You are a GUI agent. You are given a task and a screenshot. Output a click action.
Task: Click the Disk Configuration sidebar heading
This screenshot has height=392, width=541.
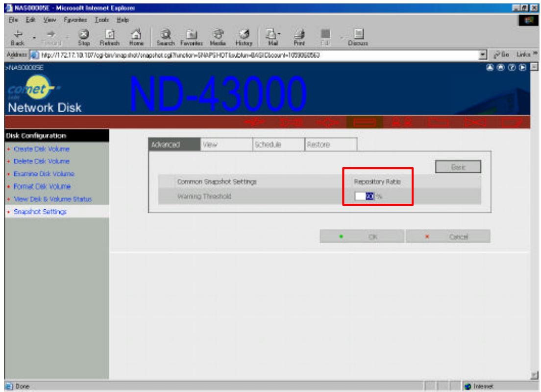[x=36, y=136]
